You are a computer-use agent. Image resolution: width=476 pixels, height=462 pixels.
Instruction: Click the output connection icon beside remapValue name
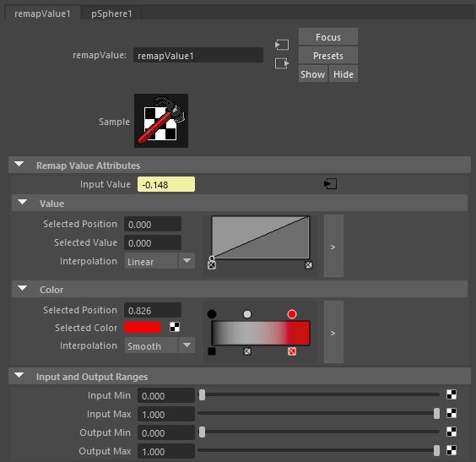[282, 63]
